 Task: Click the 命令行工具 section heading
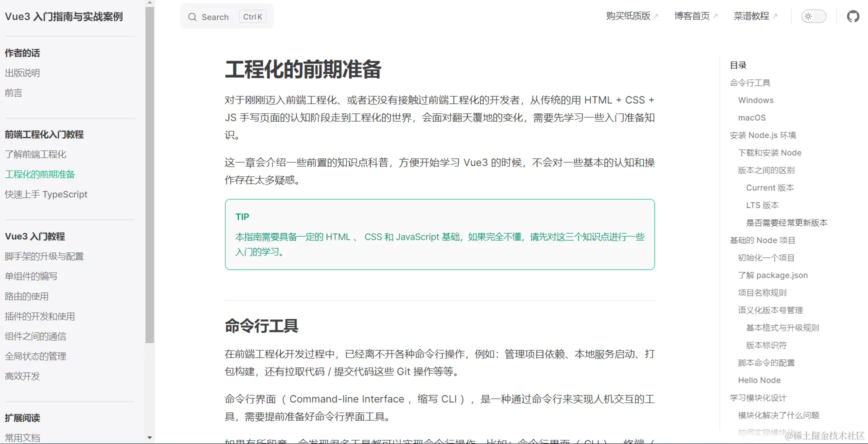(261, 326)
